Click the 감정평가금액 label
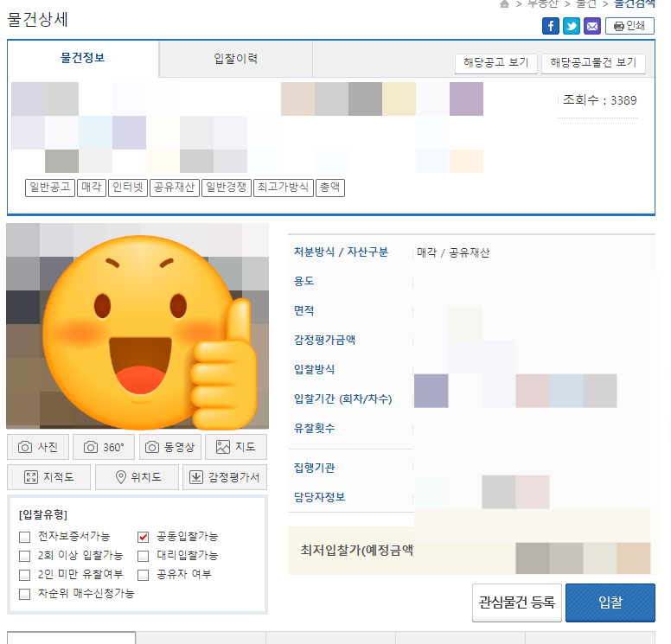This screenshot has width=671, height=644. [x=324, y=341]
